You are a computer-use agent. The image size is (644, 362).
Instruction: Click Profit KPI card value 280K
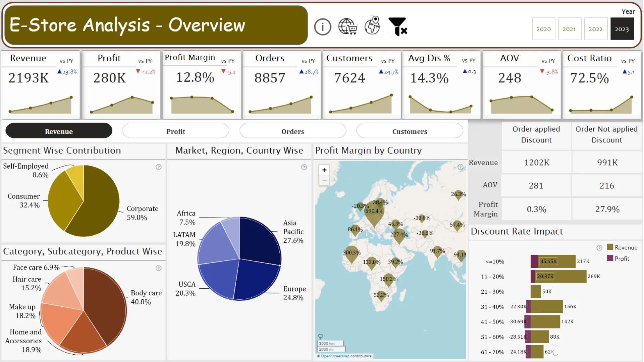pyautogui.click(x=110, y=78)
